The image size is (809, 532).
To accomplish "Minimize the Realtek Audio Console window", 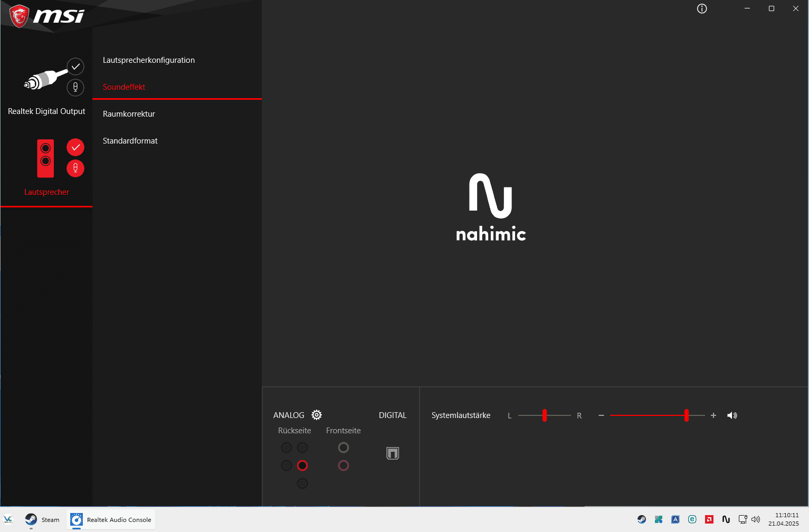I will 747,8.
